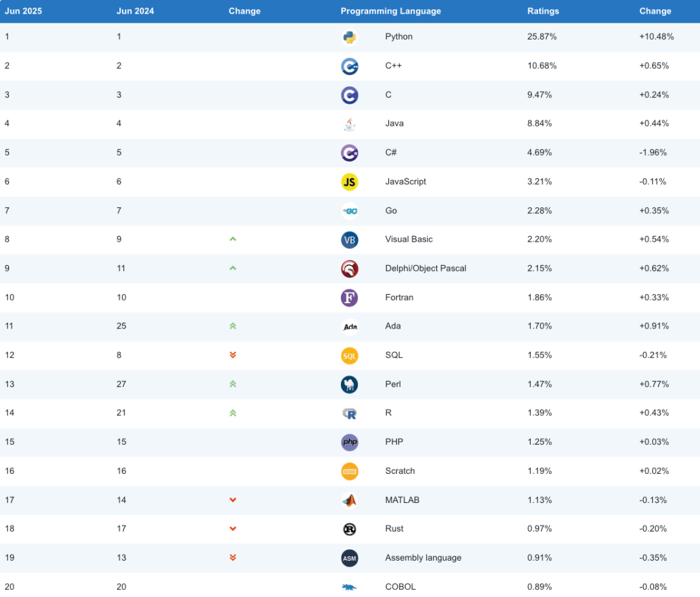Click the Ratings column header
This screenshot has height=597, width=700.
543,11
